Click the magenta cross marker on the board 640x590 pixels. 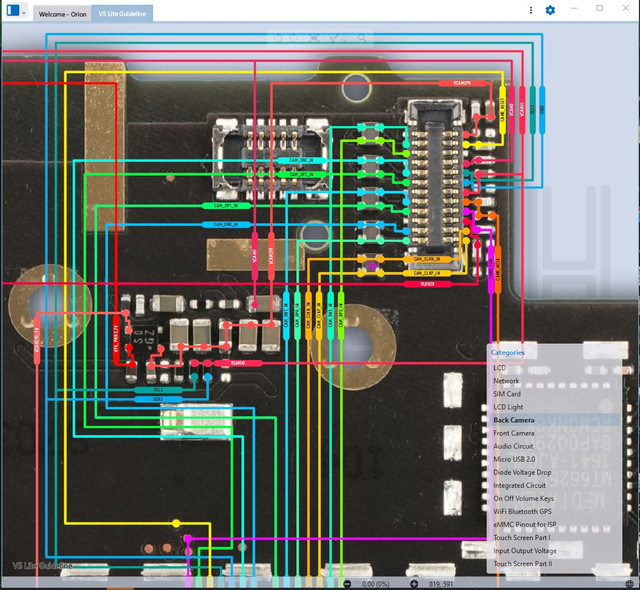point(372,266)
